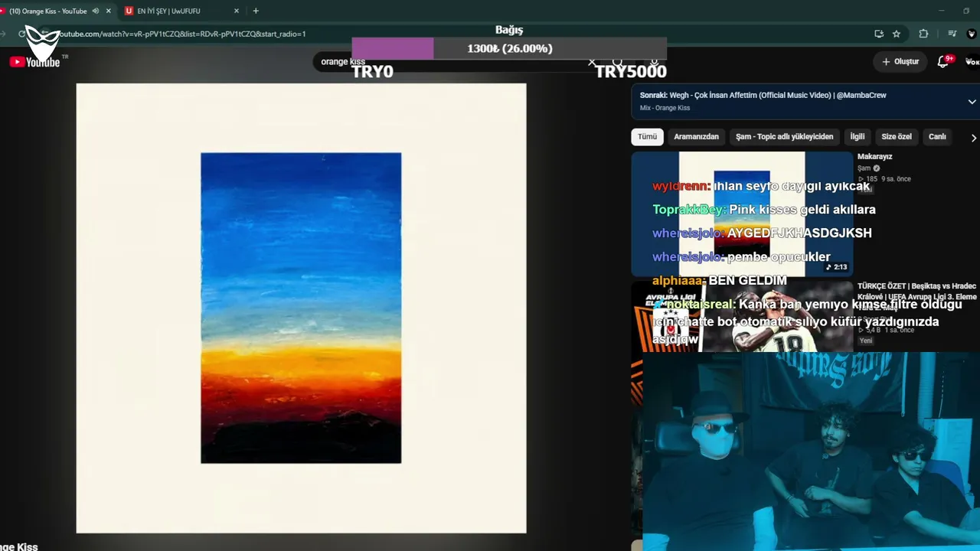Bookmark this page with the star icon
The height and width of the screenshot is (551, 980).
(897, 34)
